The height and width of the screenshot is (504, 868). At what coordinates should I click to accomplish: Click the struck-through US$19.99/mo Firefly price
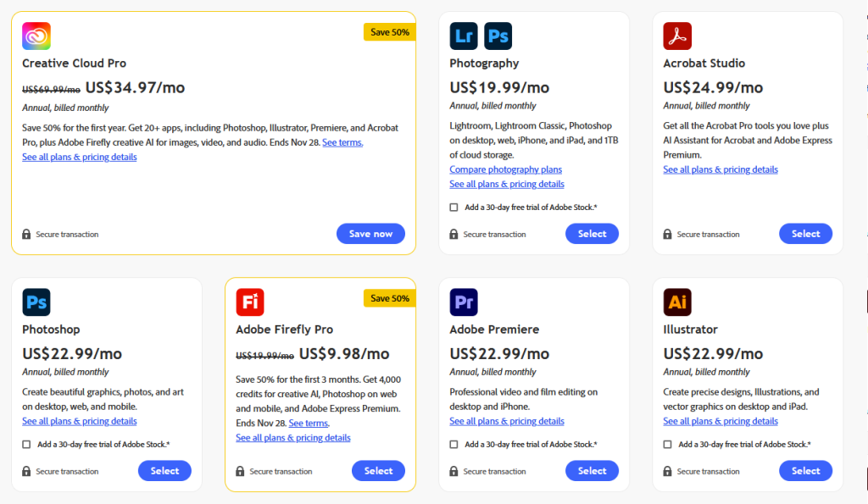(x=264, y=356)
